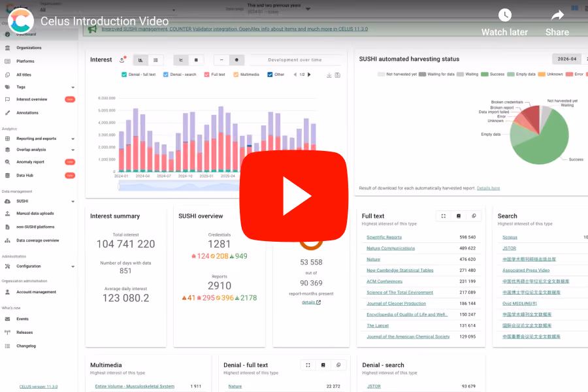Click the Account management person icon
This screenshot has height=392, width=588.
(7, 292)
